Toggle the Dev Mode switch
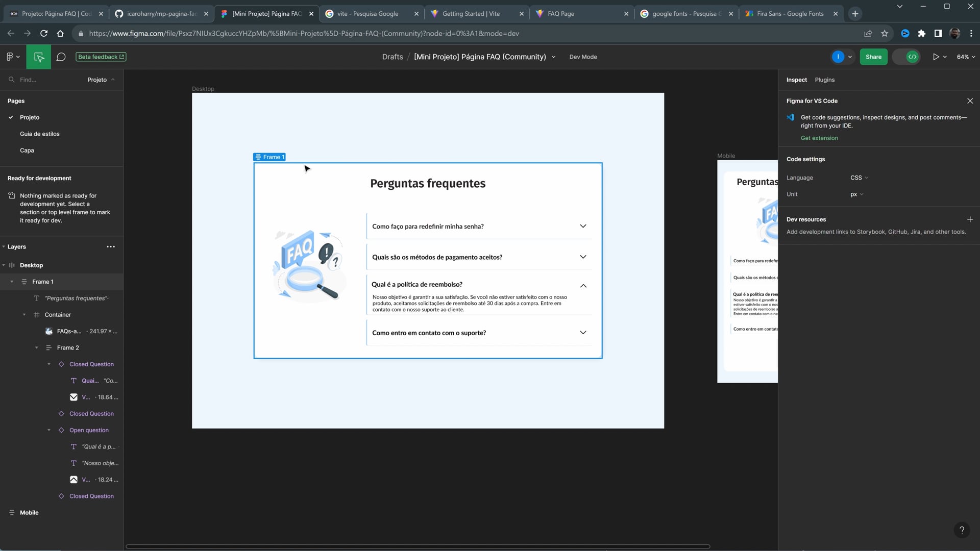Screen dimensions: 980x551 (907, 57)
